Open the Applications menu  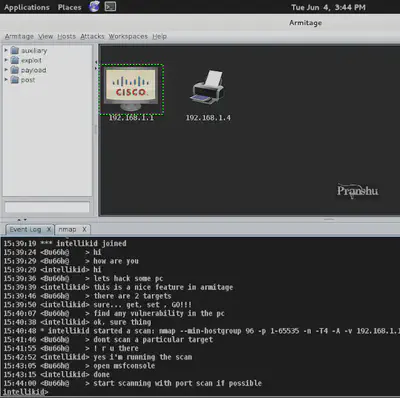(x=27, y=7)
